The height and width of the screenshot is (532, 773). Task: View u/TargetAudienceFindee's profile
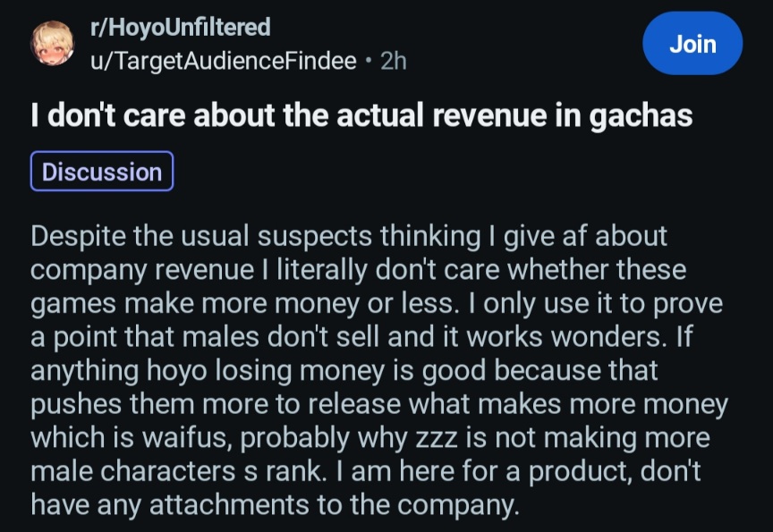tap(223, 61)
